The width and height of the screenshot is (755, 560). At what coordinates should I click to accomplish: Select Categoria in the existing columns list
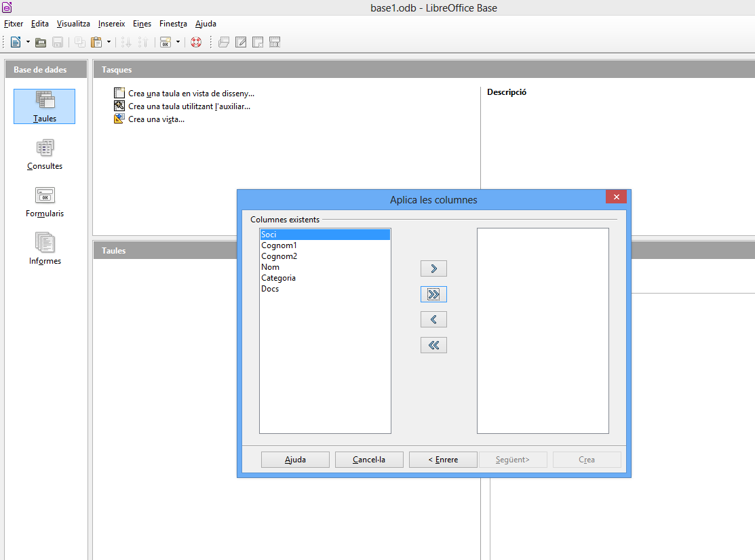tap(278, 278)
